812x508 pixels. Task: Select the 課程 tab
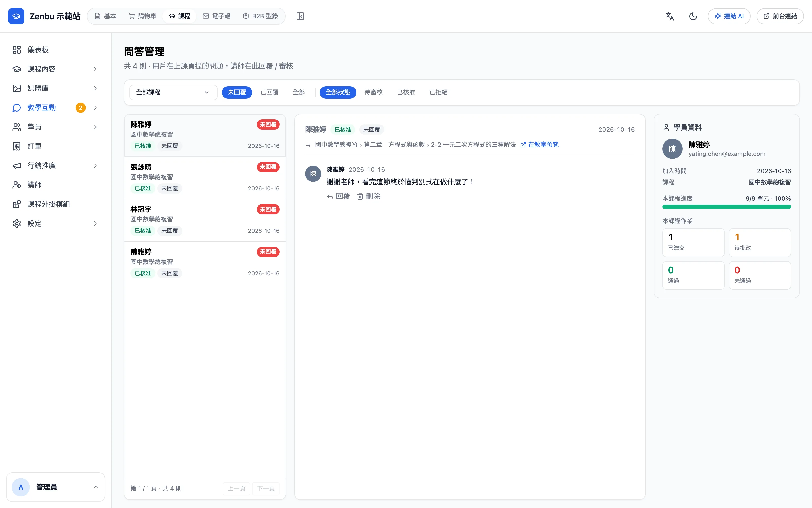click(179, 16)
